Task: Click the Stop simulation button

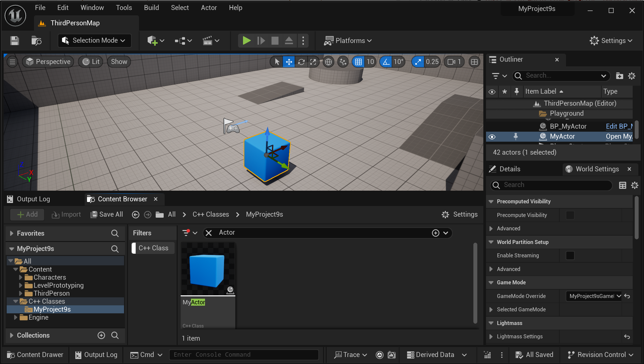Action: click(x=275, y=41)
